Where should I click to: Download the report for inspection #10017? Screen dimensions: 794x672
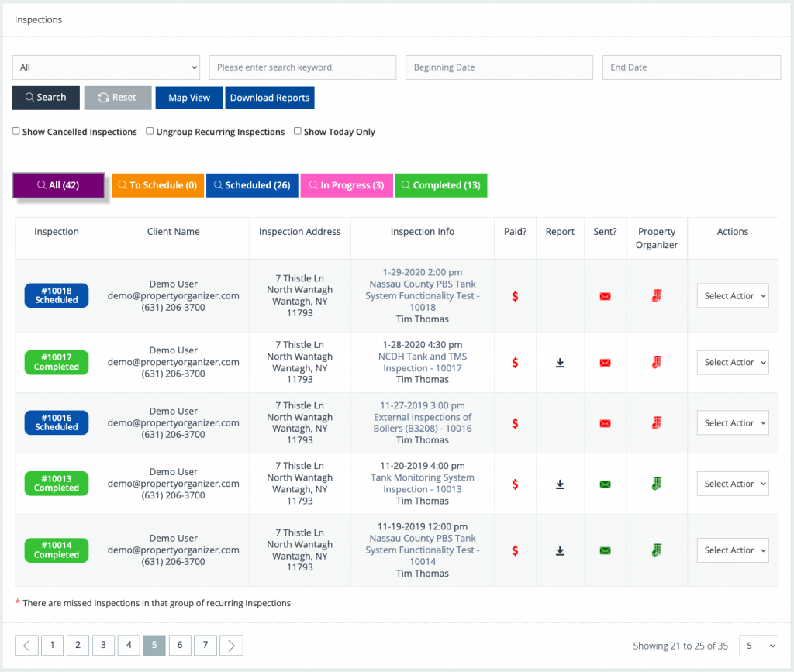point(560,362)
